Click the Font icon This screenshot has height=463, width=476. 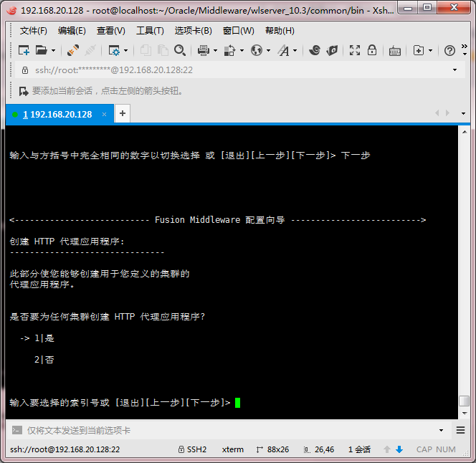pyautogui.click(x=283, y=50)
